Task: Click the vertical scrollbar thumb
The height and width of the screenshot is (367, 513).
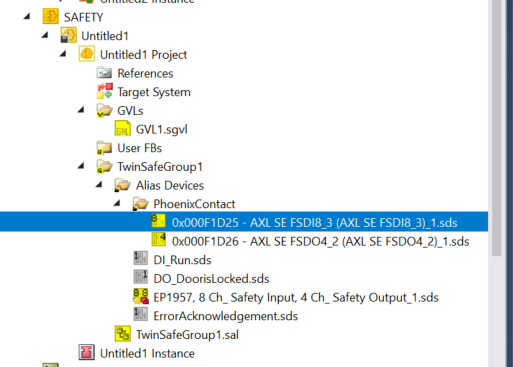Action: click(496, 128)
